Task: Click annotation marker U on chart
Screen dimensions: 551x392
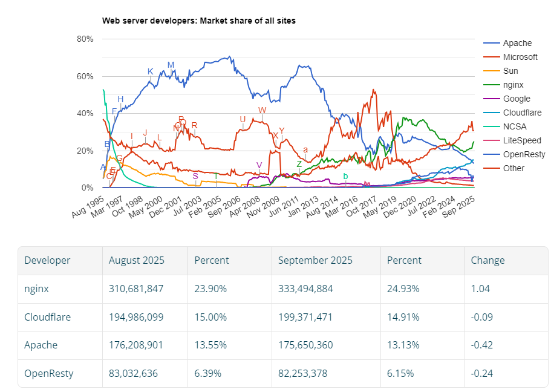Action: click(x=243, y=120)
